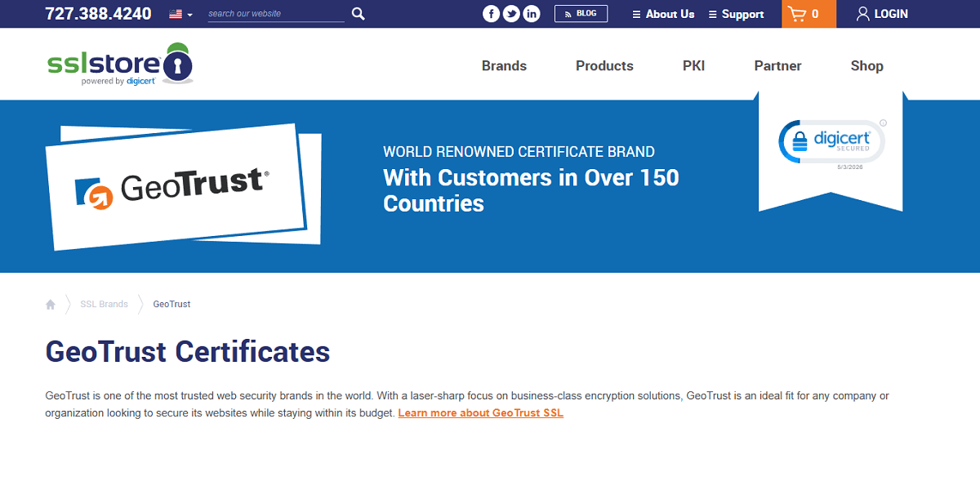
Task: Click the LOGIN link
Action: pyautogui.click(x=891, y=14)
